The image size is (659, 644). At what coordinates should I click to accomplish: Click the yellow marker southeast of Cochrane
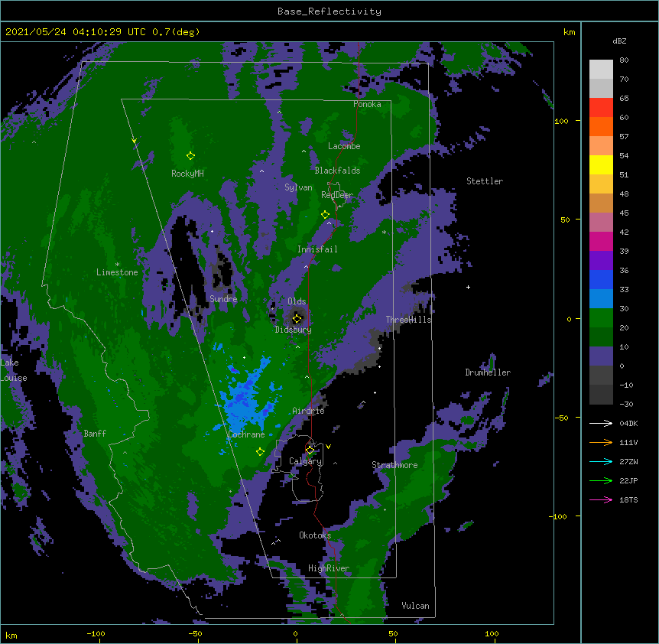coord(260,451)
